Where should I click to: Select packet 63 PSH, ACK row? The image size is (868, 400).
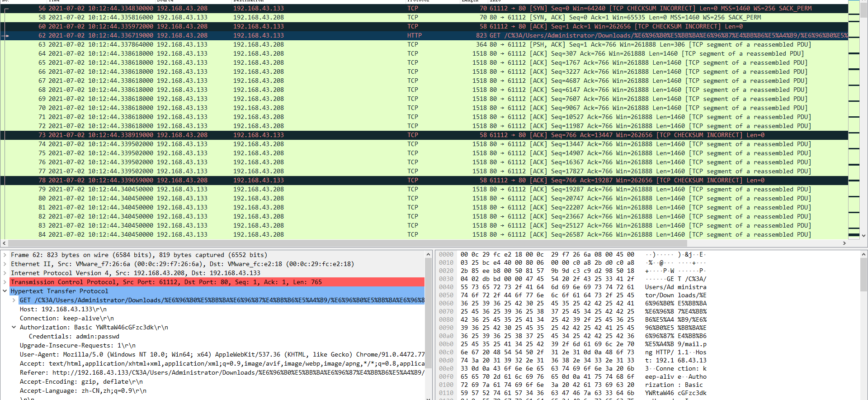424,44
